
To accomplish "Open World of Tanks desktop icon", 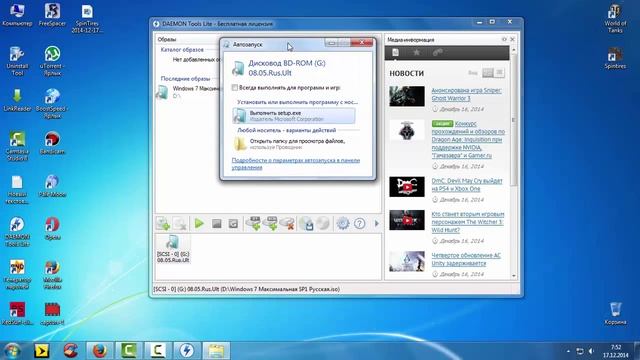I will (615, 19).
